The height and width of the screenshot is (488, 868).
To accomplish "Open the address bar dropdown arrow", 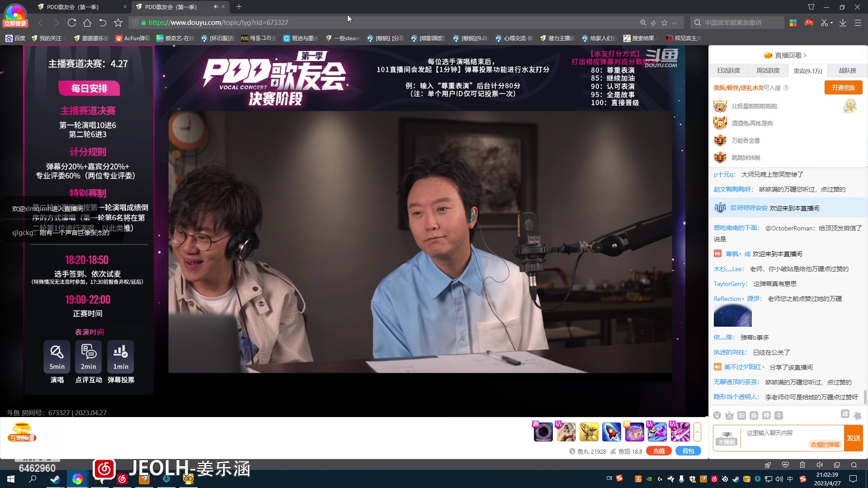I will point(675,23).
